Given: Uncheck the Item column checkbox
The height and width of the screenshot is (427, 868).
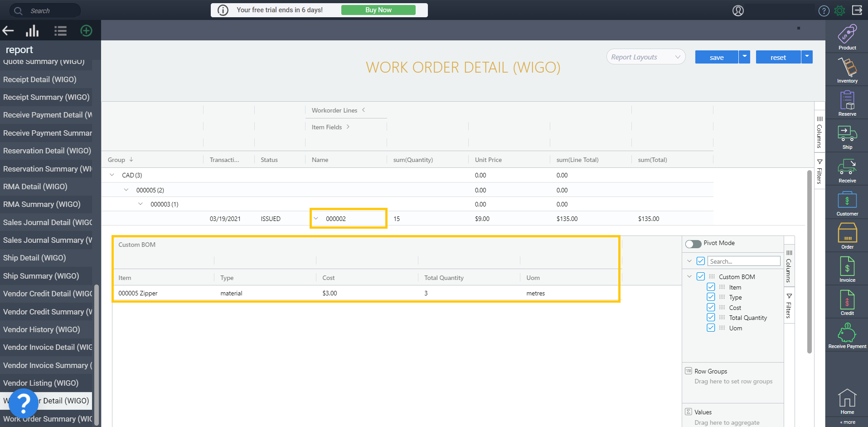Looking at the screenshot, I should tap(711, 287).
